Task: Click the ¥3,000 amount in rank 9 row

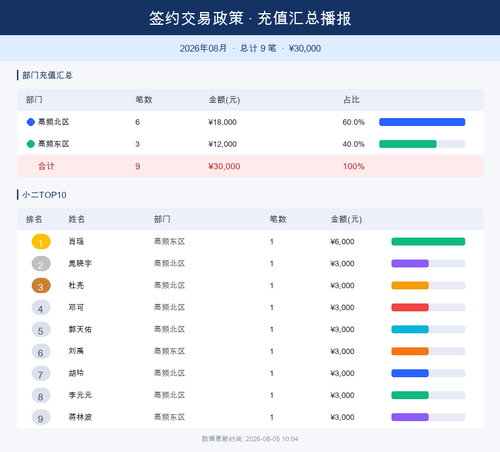Action: click(342, 417)
